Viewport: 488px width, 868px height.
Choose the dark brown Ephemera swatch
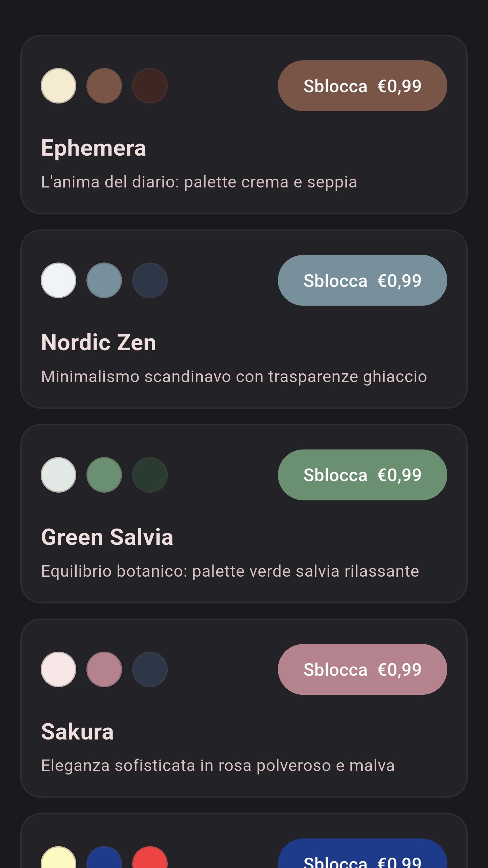click(x=150, y=86)
